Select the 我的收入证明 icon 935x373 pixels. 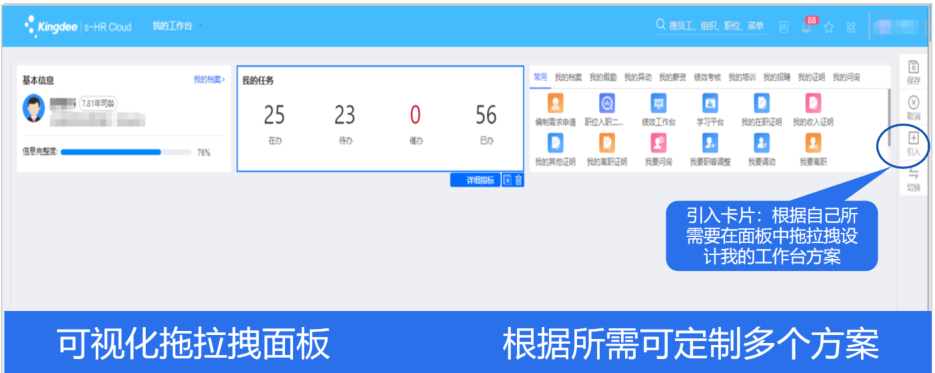813,104
